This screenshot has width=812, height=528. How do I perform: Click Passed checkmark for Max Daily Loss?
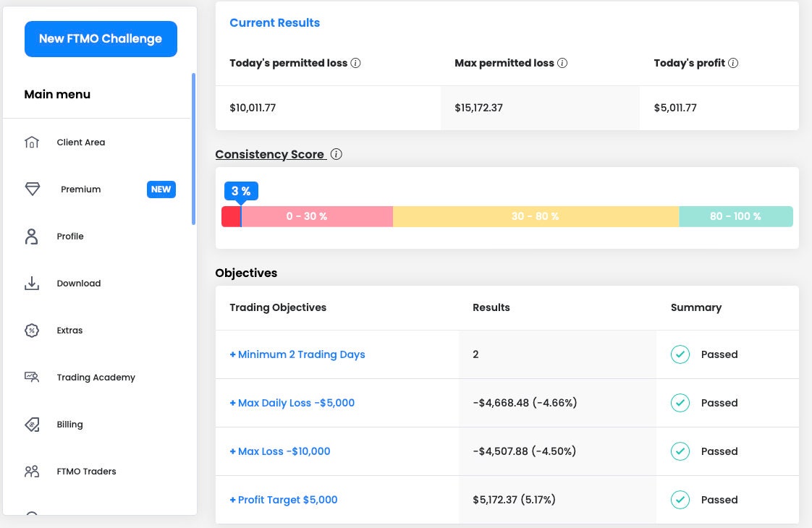(680, 403)
